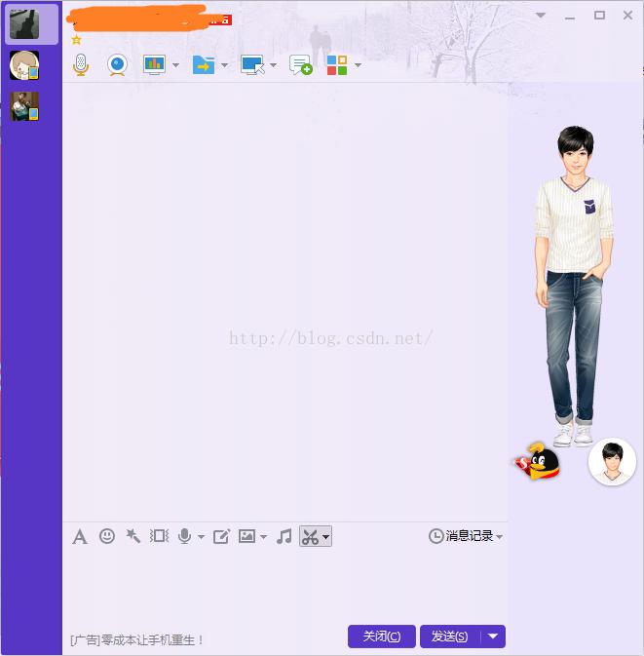Take a screenshot with the scissors icon
The height and width of the screenshot is (656, 644).
pos(310,537)
